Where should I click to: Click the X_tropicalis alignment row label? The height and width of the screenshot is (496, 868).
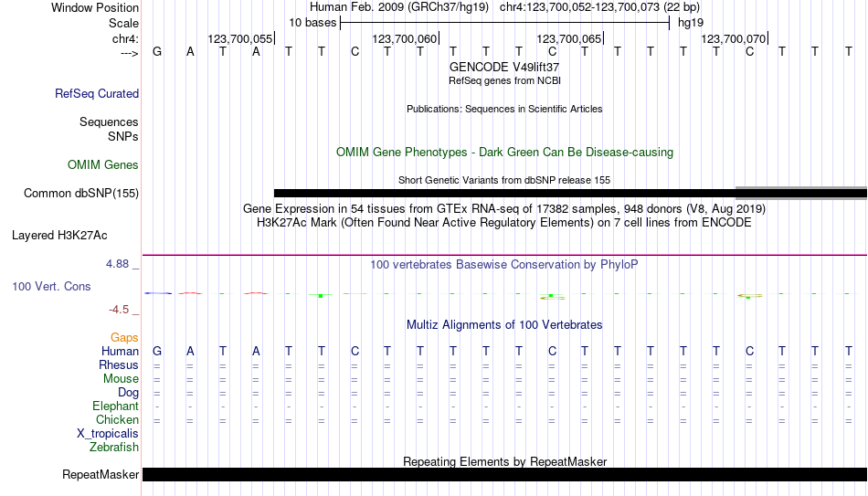pyautogui.click(x=108, y=434)
